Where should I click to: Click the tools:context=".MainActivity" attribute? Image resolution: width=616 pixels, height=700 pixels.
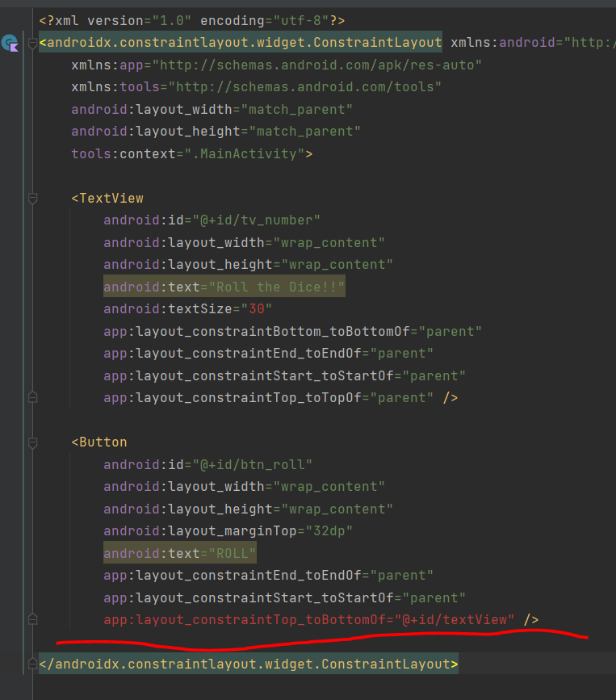click(188, 154)
